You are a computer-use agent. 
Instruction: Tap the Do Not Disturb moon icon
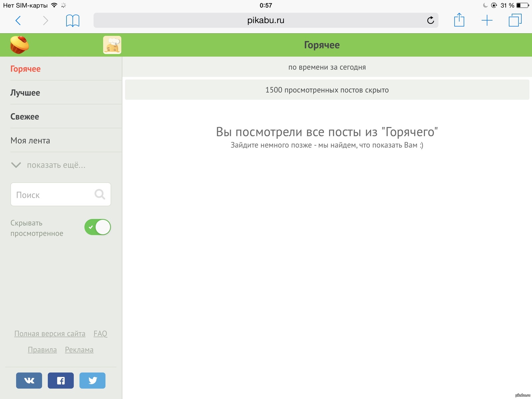click(x=485, y=5)
